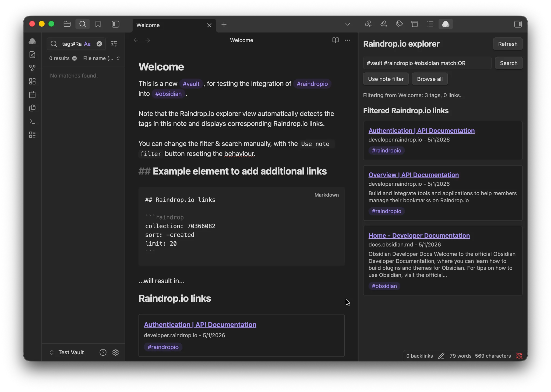The width and height of the screenshot is (551, 392).
Task: Click the list-style ribbon icon below the terminal icon
Action: coord(32,135)
